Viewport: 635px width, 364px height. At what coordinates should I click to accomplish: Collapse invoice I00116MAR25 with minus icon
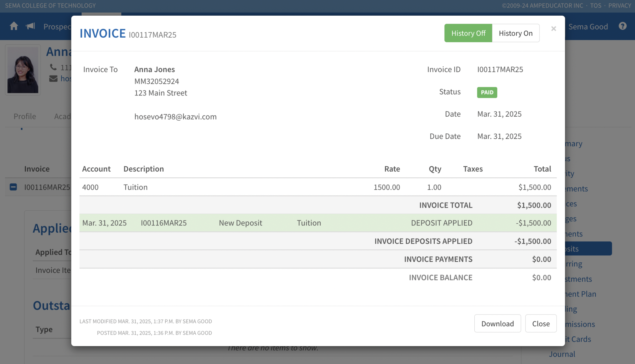[x=13, y=187]
